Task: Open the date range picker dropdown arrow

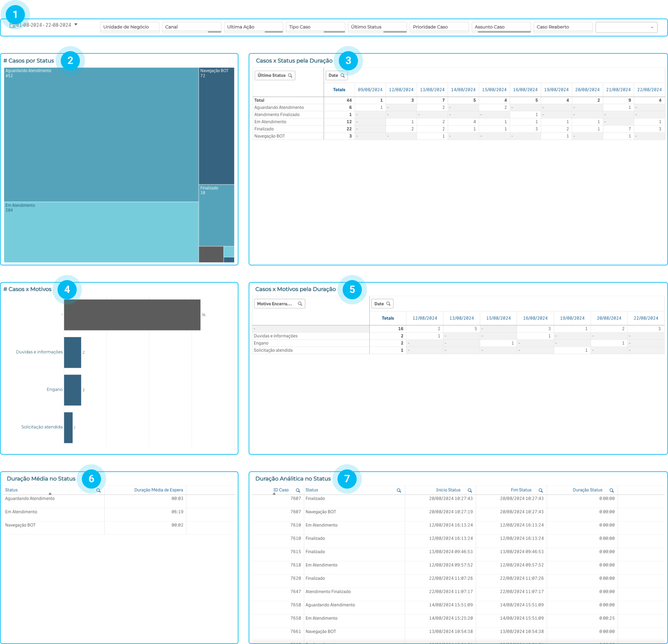Action: tap(76, 25)
